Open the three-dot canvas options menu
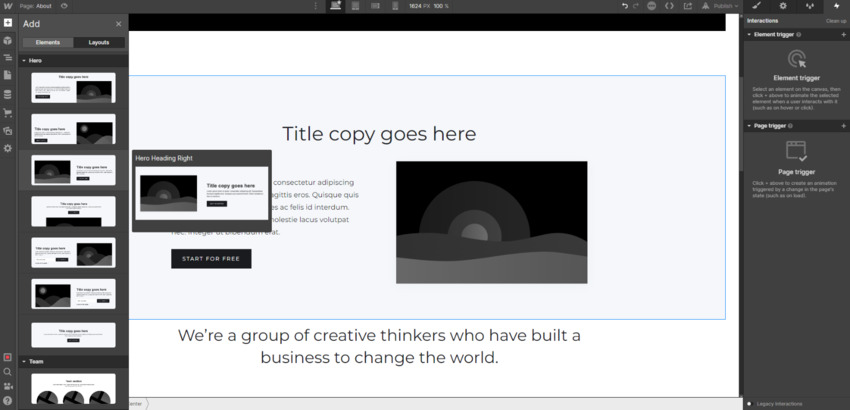 coord(316,6)
